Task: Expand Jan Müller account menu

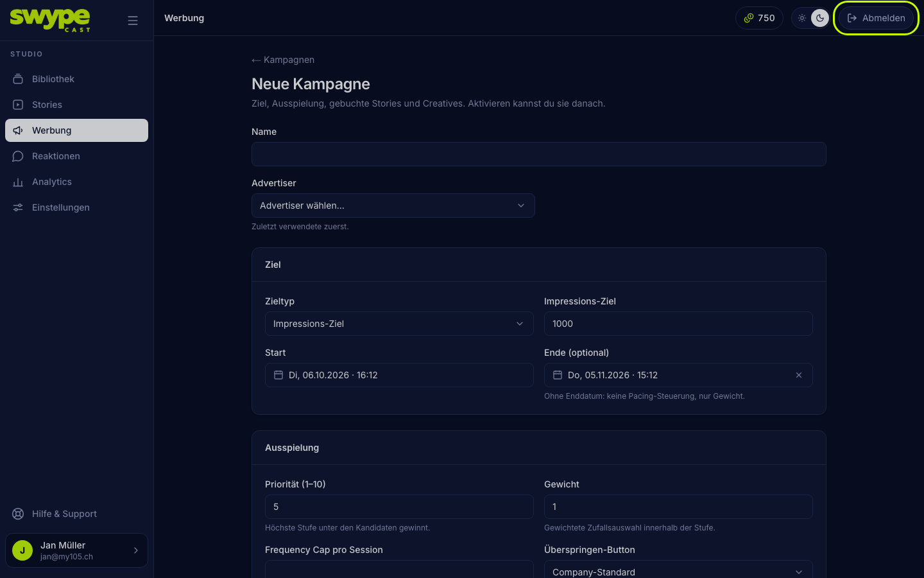Action: [76, 550]
